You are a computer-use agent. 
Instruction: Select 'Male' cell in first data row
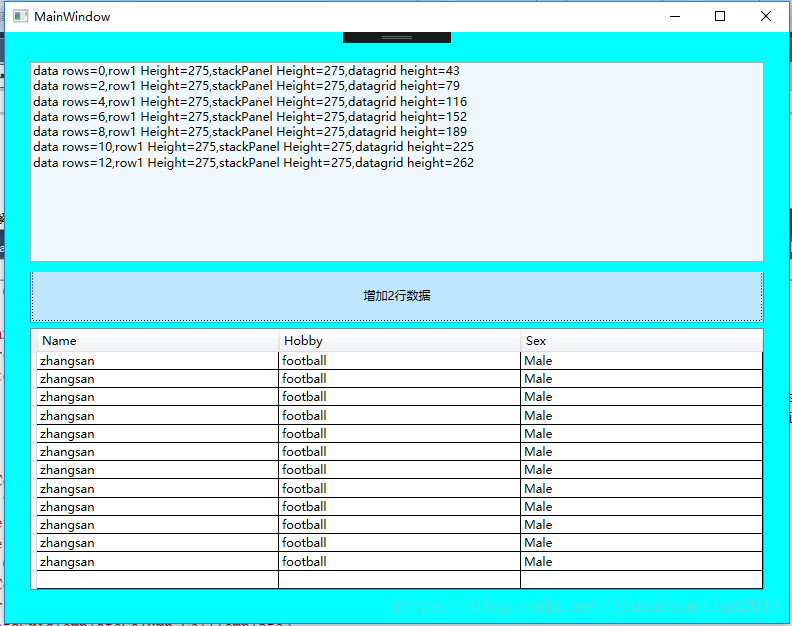point(641,361)
